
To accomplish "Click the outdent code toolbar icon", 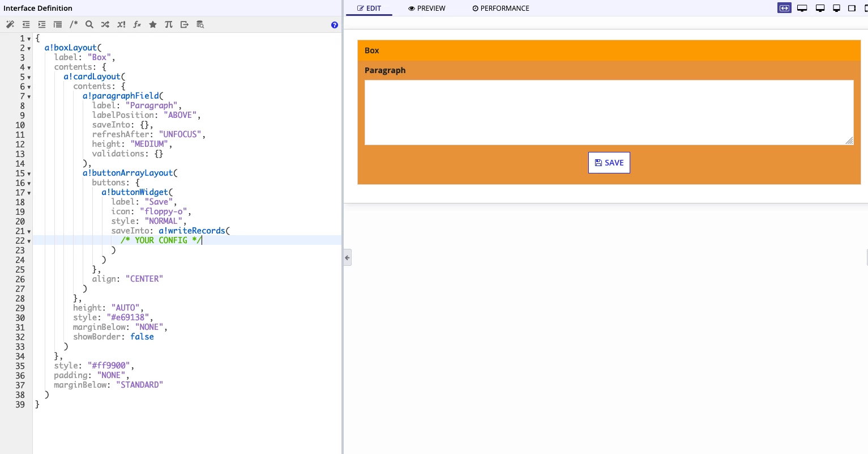I will pos(25,24).
